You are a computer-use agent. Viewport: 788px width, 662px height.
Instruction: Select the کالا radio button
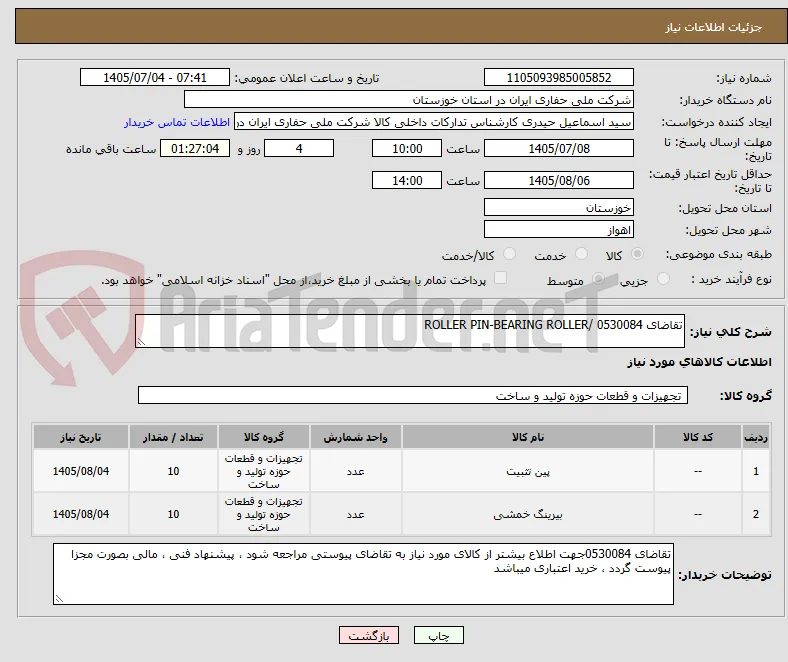tap(637, 254)
